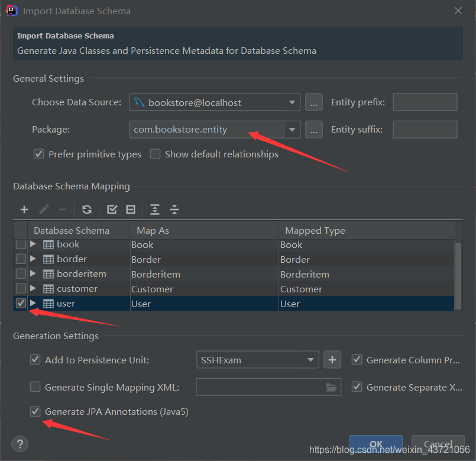Click the Add mapping plus icon
This screenshot has width=476, height=461.
(x=24, y=209)
